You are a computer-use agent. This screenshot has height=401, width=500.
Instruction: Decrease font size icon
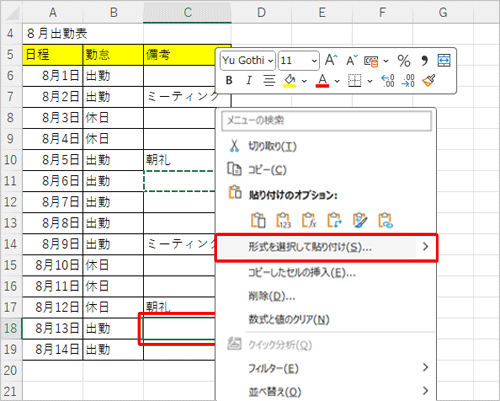pos(351,60)
